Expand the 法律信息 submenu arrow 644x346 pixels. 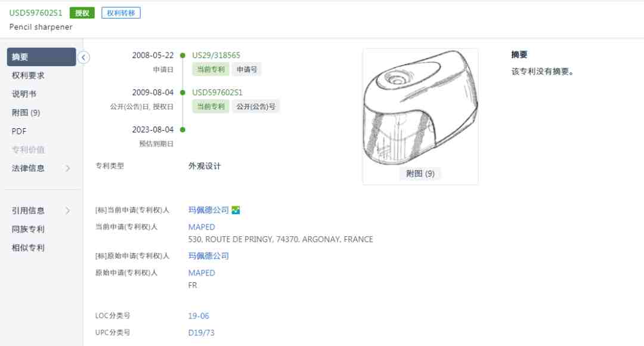tap(68, 168)
